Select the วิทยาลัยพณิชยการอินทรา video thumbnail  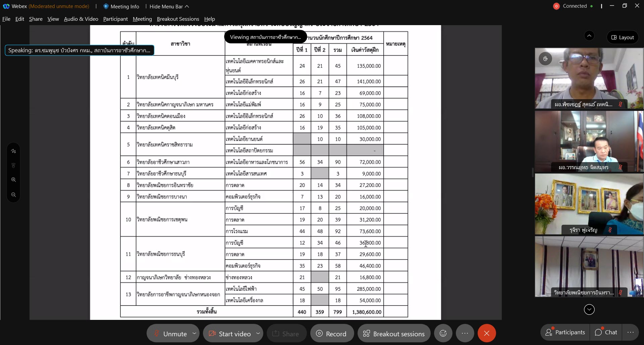pyautogui.click(x=589, y=267)
